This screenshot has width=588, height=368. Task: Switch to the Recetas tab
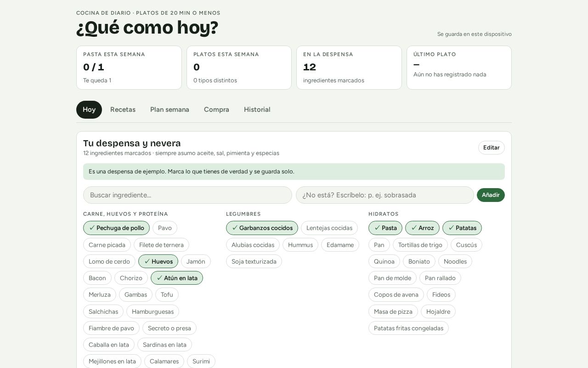(x=123, y=109)
